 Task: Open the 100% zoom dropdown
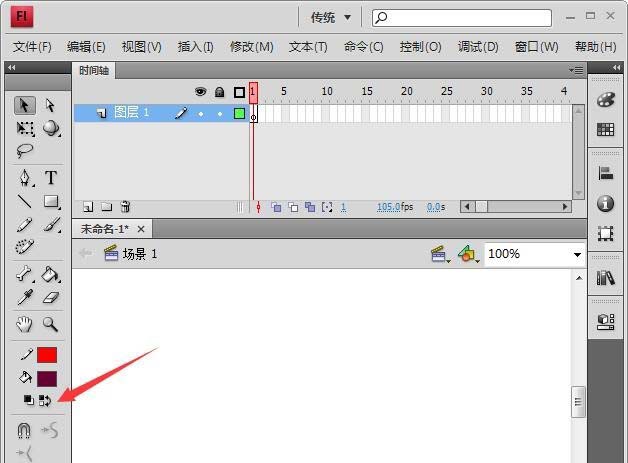pyautogui.click(x=577, y=254)
